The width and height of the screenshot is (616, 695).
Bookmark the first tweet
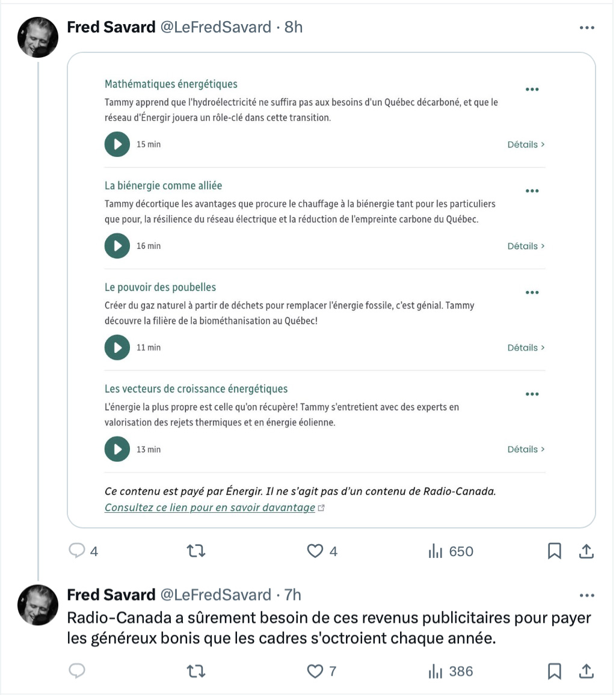[555, 551]
